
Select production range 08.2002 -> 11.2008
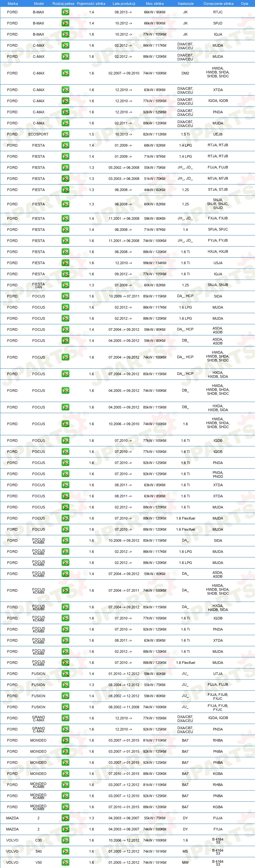pyautogui.click(x=124, y=707)
